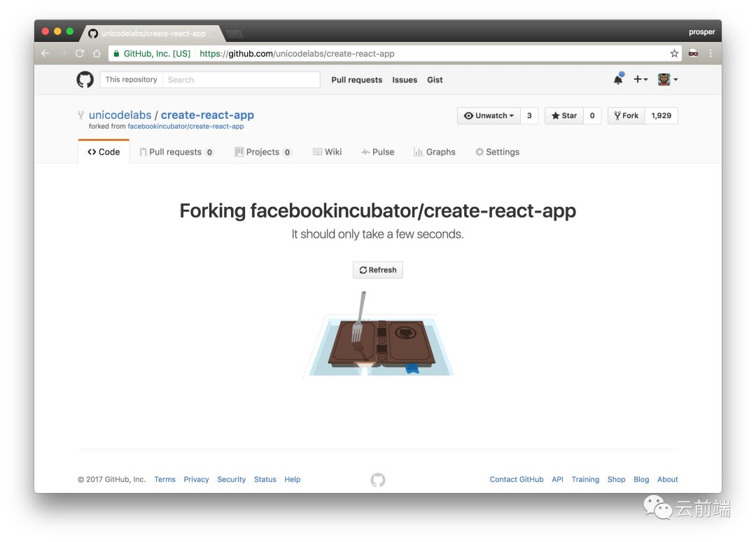The height and width of the screenshot is (542, 756).
Task: Select the Graphs tab
Action: 435,152
